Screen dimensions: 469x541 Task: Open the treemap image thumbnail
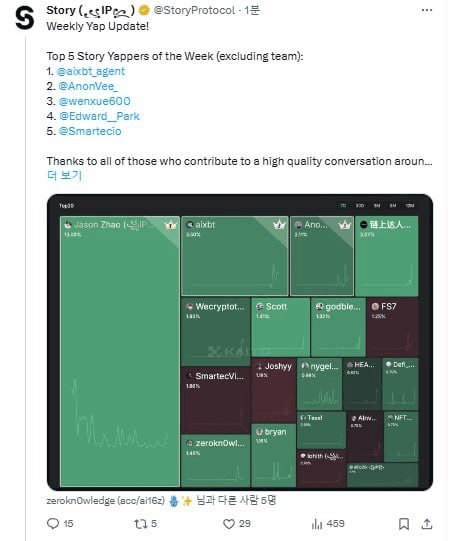(240, 342)
